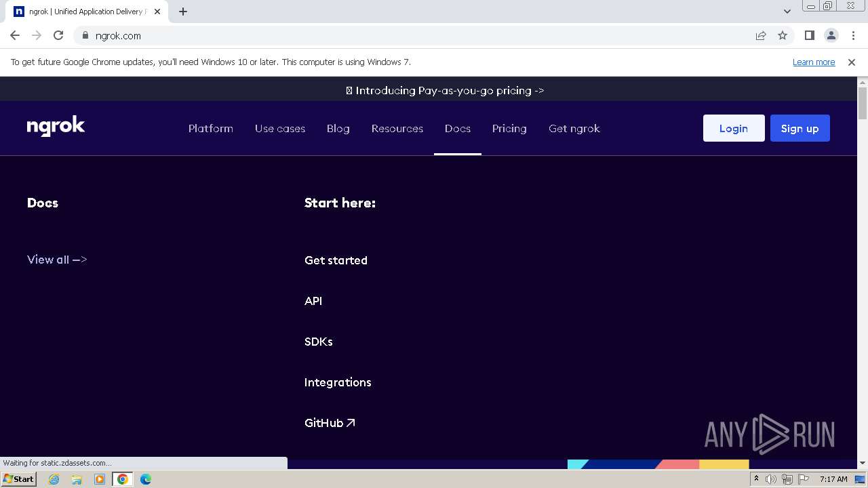868x488 pixels.
Task: Open the Integrations docs link
Action: 338,382
